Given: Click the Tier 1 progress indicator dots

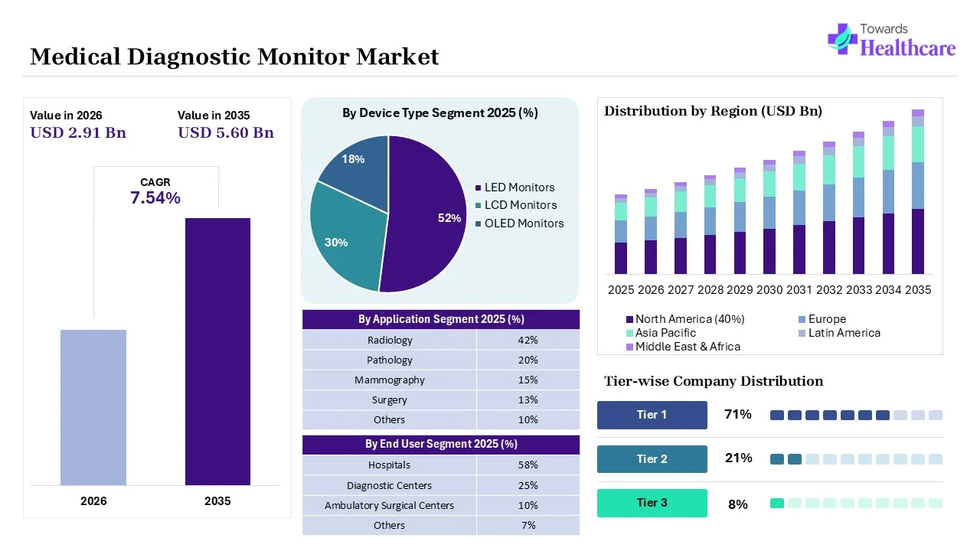Looking at the screenshot, I should [856, 416].
